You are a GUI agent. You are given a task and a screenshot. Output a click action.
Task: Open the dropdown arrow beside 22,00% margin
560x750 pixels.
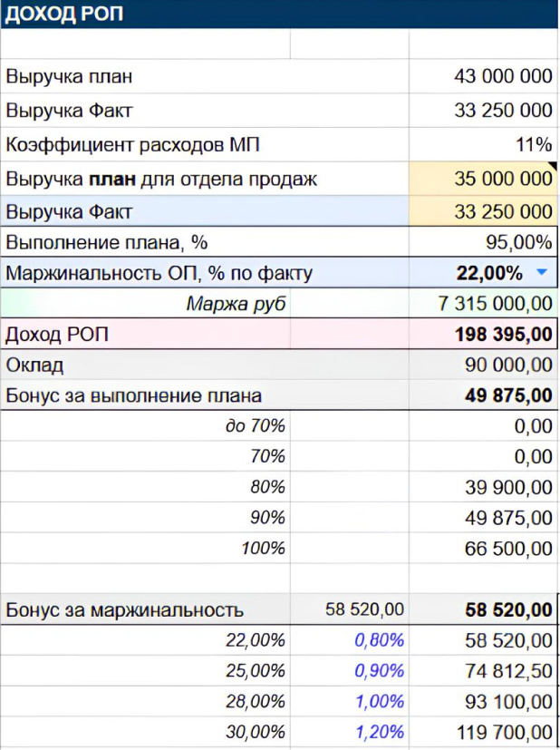(541, 272)
